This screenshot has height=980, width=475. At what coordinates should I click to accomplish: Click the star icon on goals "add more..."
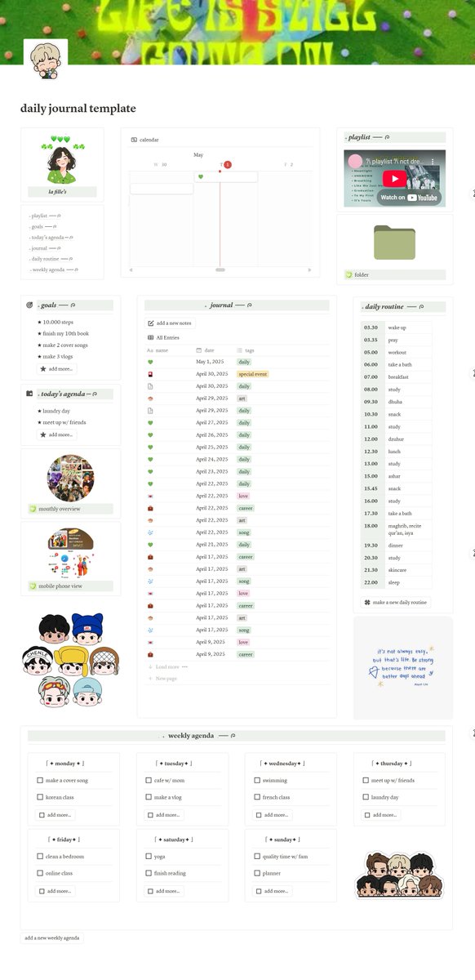42,369
